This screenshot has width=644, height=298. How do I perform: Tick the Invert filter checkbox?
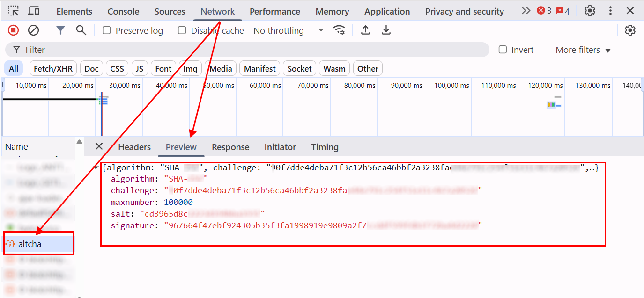pos(503,50)
